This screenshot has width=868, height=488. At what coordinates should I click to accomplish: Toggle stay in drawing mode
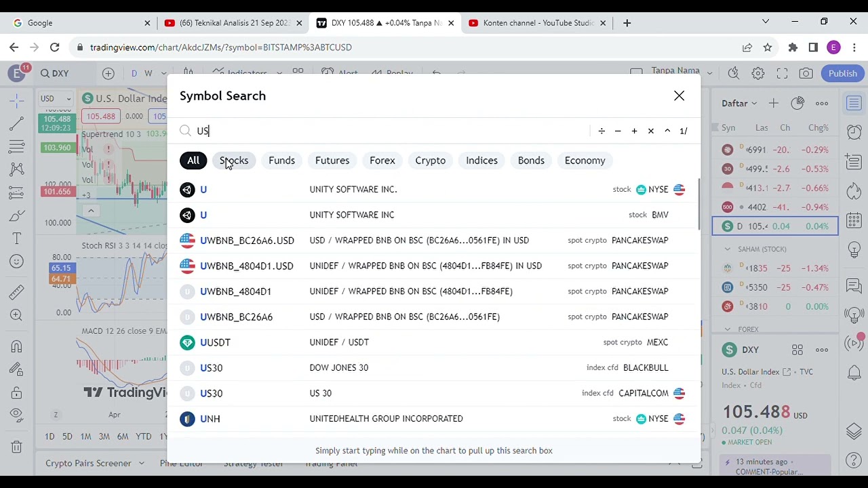point(17,369)
